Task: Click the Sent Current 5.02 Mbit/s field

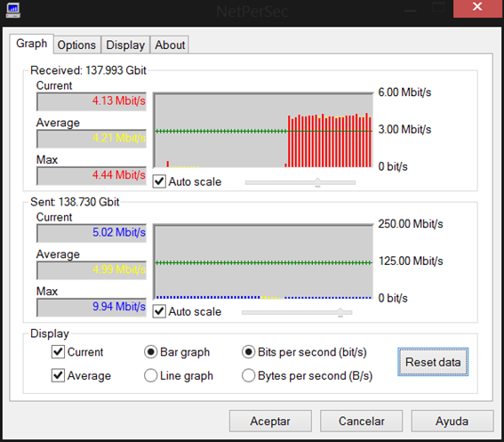Action: [x=92, y=233]
